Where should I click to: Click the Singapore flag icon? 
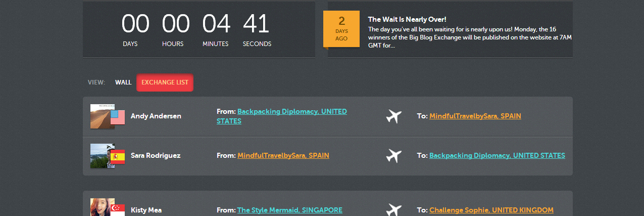click(x=118, y=209)
